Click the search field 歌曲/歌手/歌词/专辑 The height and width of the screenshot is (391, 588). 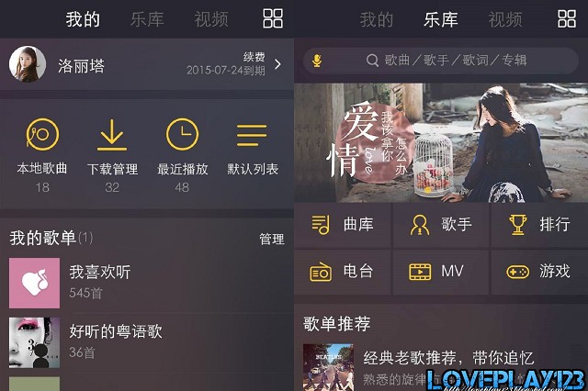coord(441,61)
